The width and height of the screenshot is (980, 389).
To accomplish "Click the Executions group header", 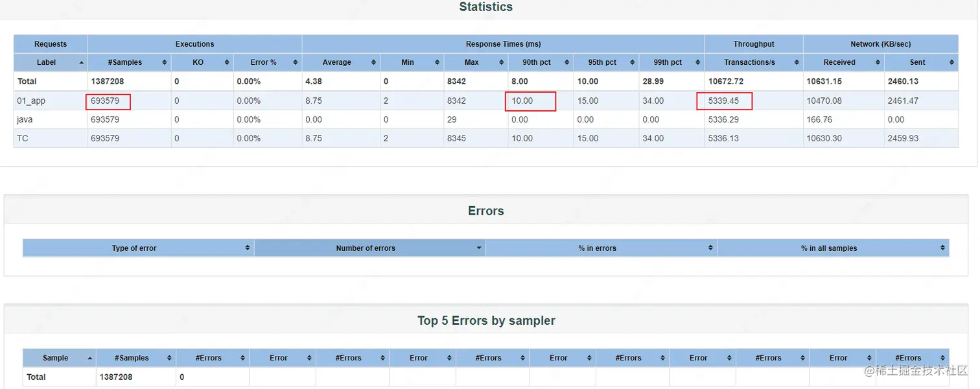I will click(194, 44).
